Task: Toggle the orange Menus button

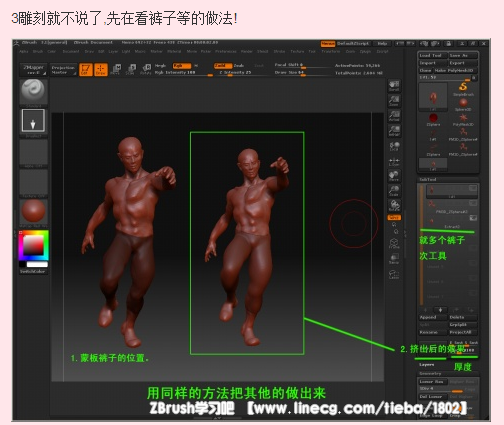Action: (x=328, y=44)
